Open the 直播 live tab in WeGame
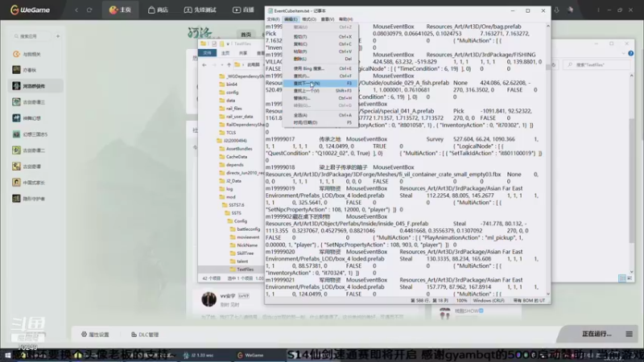Viewport: 644px width, 362px height. [x=243, y=10]
